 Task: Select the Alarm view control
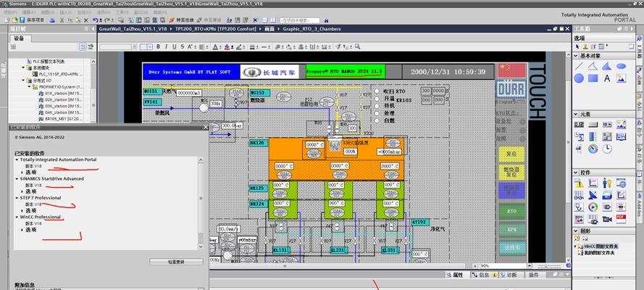(579, 183)
